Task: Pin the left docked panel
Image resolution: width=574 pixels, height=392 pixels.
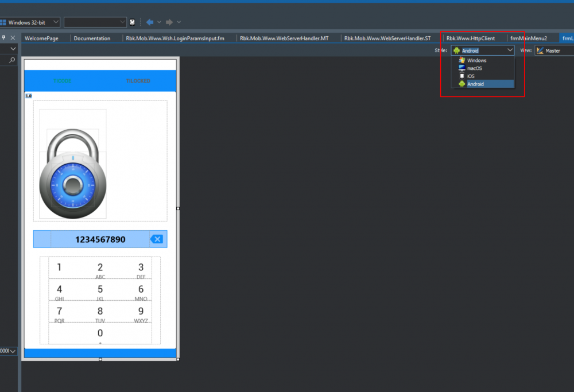Action: tap(3, 38)
